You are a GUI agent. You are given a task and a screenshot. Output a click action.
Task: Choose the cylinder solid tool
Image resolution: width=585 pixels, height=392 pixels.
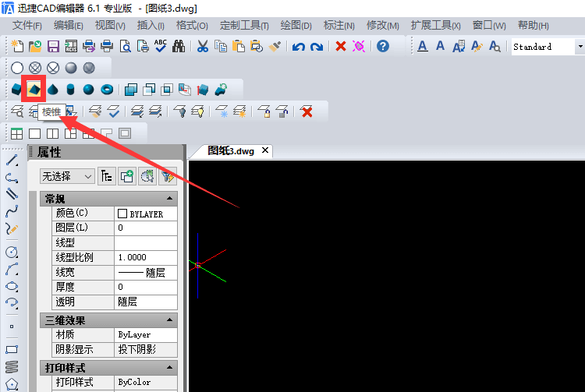(71, 90)
